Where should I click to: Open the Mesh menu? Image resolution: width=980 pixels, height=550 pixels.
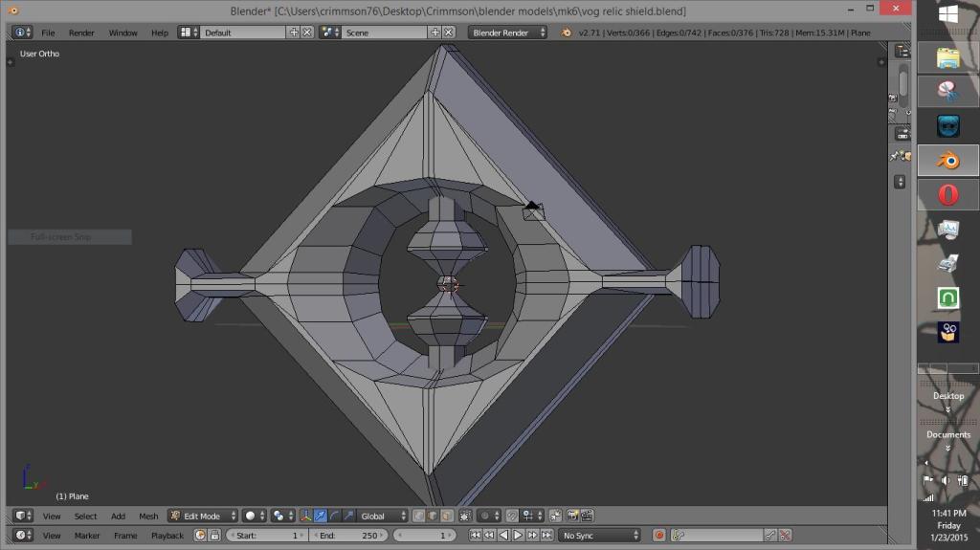[x=148, y=516]
